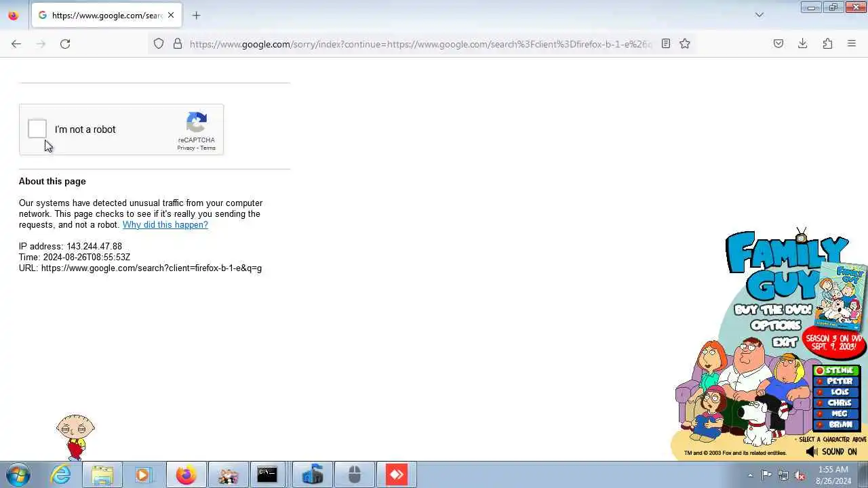The width and height of the screenshot is (868, 488).
Task: Open the Firefox extensions puzzle icon
Action: (827, 43)
